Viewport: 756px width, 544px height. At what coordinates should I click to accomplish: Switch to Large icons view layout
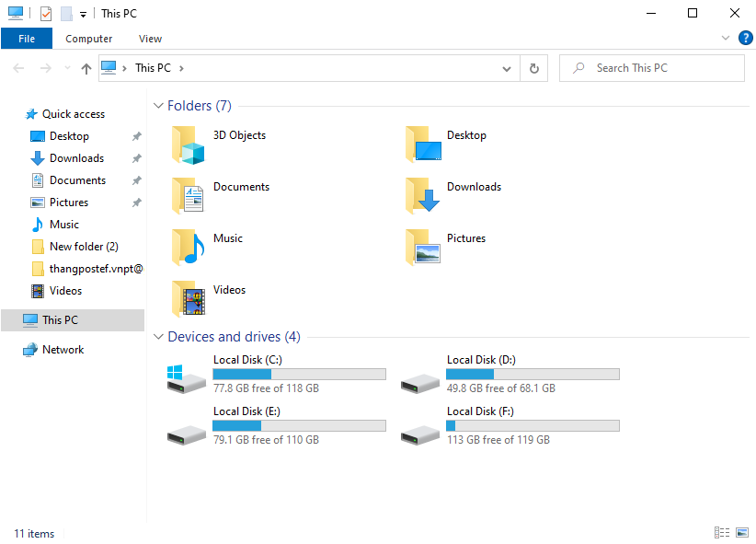click(x=741, y=533)
